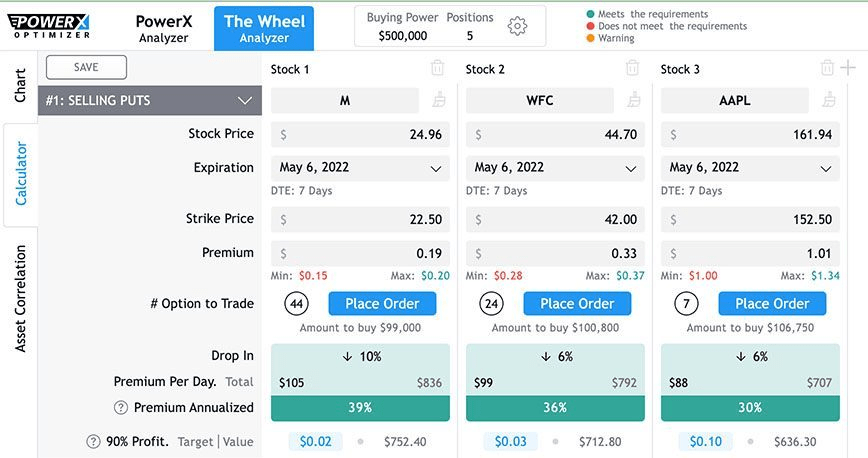Open the Chart side tab
The width and height of the screenshot is (868, 458).
(20, 86)
